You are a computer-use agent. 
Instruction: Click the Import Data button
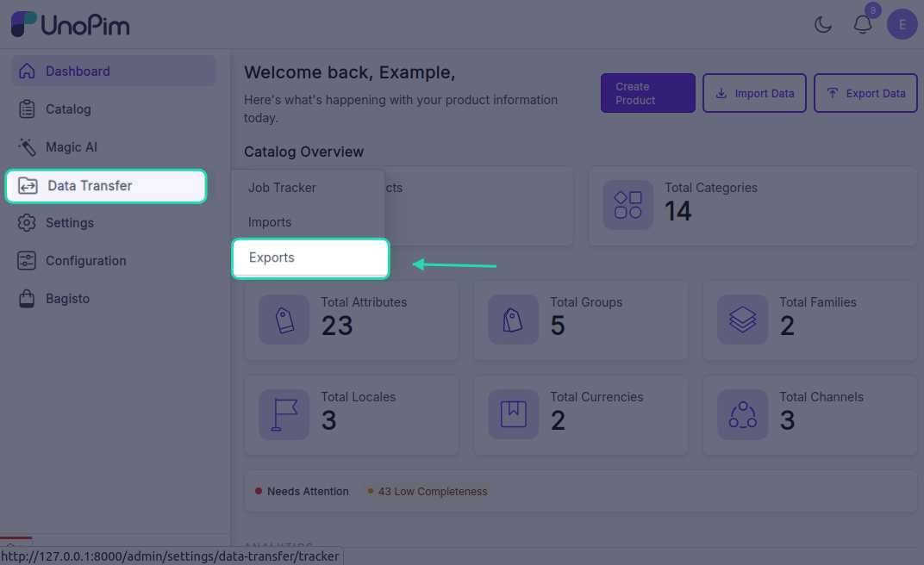(x=754, y=93)
